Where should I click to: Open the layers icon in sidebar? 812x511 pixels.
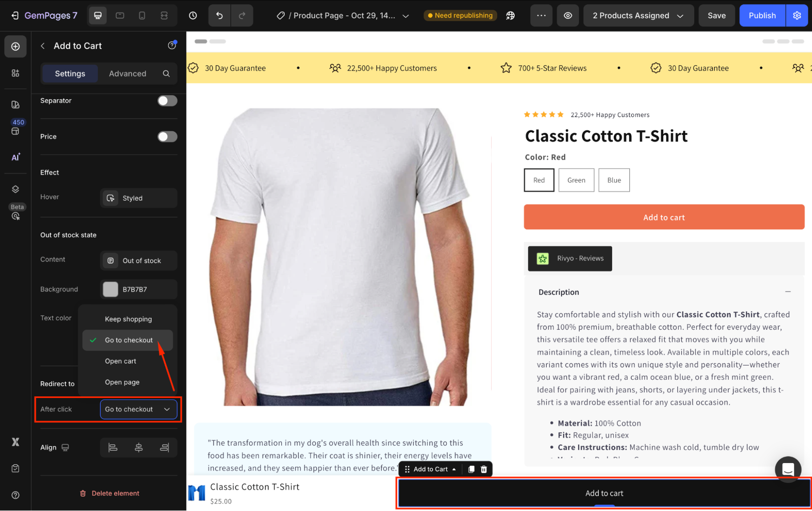pyautogui.click(x=15, y=189)
